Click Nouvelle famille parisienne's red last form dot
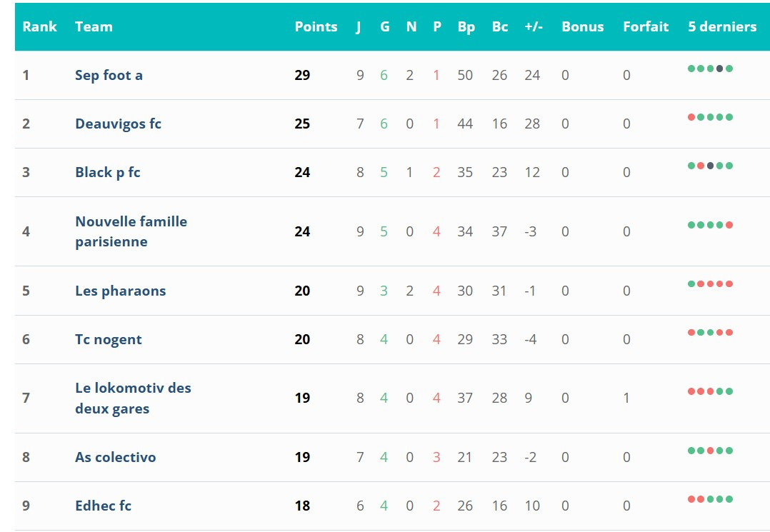The width and height of the screenshot is (770, 532). point(729,225)
